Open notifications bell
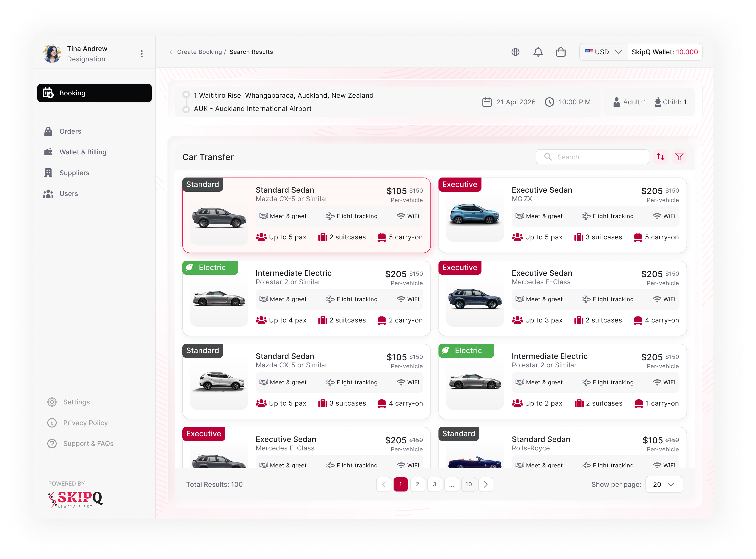The image size is (756, 559). click(x=538, y=52)
